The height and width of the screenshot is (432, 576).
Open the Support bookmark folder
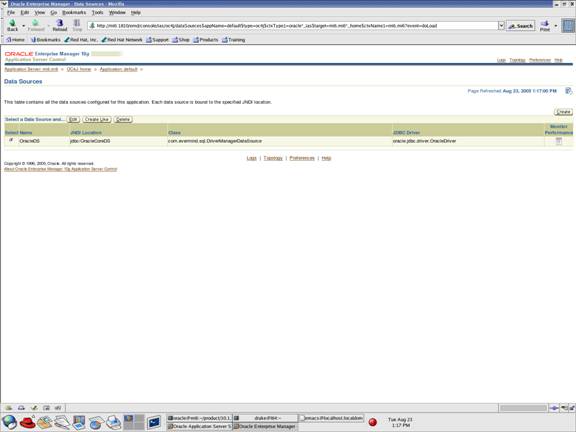click(x=157, y=40)
